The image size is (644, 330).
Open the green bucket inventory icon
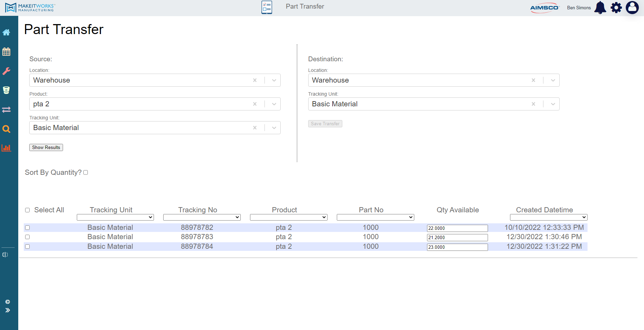coord(6,90)
